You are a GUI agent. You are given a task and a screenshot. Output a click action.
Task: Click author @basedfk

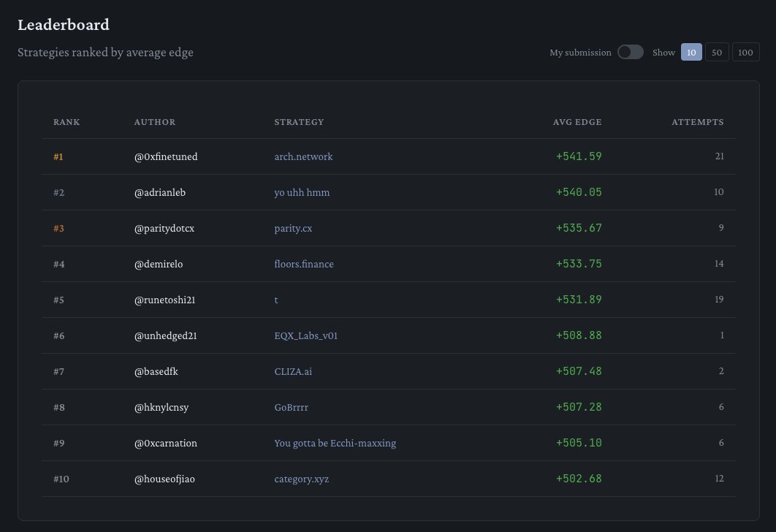156,371
